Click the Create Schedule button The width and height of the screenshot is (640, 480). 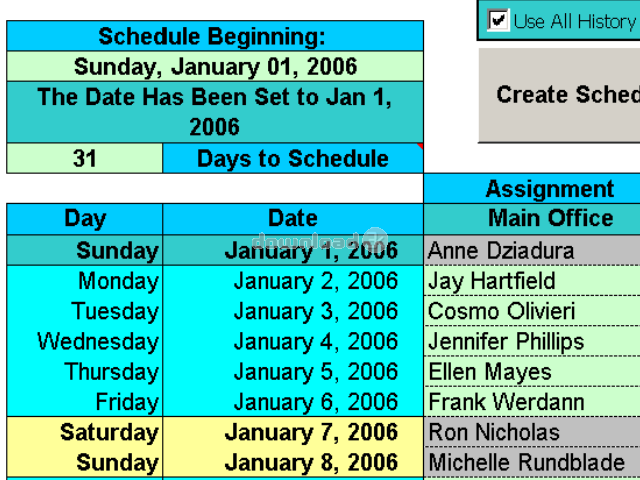559,95
